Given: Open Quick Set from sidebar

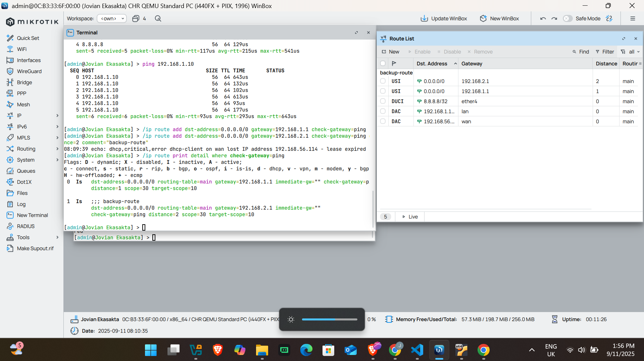Looking at the screenshot, I should point(28,38).
